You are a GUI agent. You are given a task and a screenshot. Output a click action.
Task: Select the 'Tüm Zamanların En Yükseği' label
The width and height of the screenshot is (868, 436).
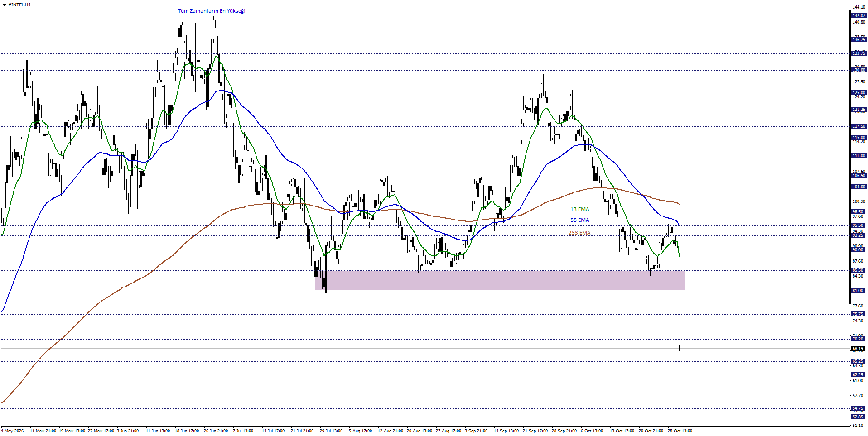pos(212,11)
